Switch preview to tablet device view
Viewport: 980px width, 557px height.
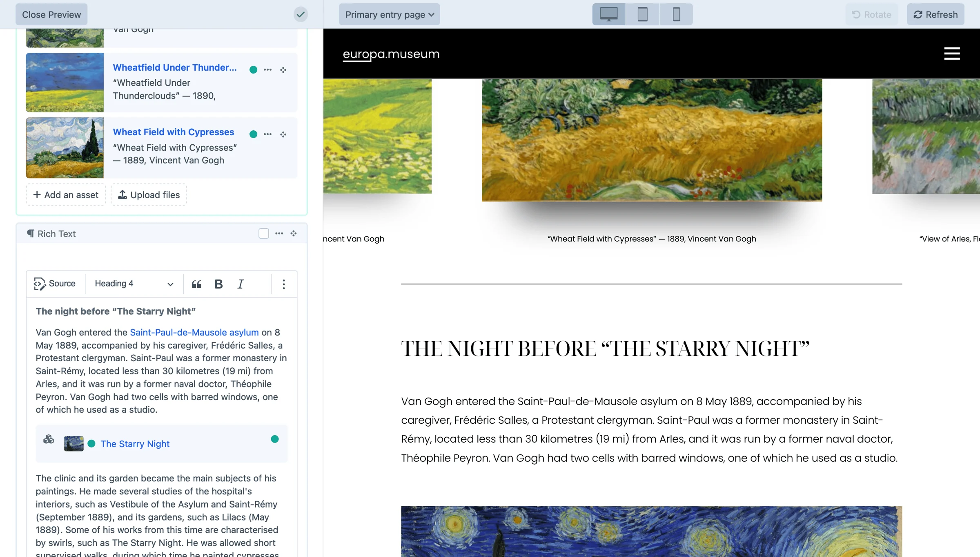(642, 14)
